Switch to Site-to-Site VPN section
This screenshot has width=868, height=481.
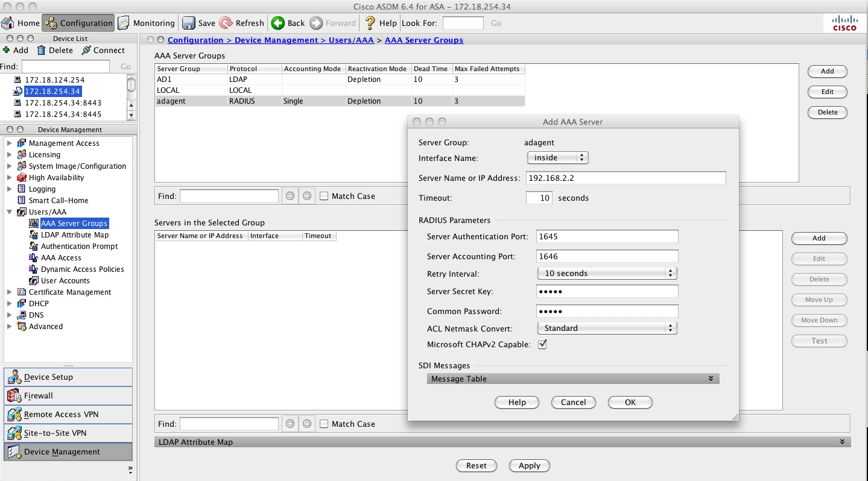point(68,433)
